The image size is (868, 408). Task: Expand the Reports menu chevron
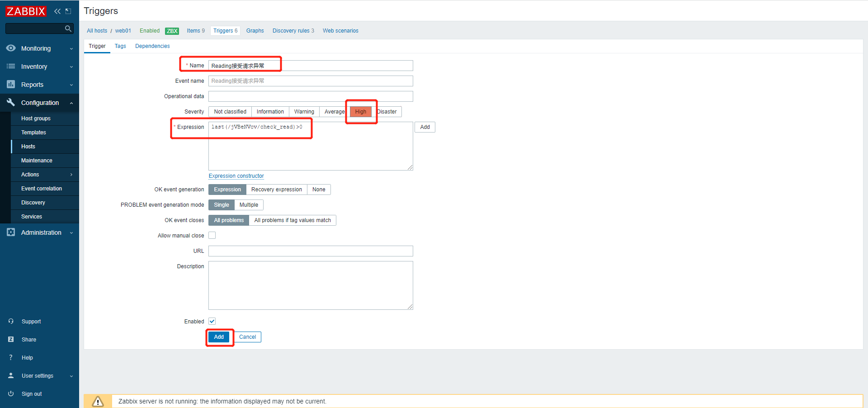(x=71, y=85)
